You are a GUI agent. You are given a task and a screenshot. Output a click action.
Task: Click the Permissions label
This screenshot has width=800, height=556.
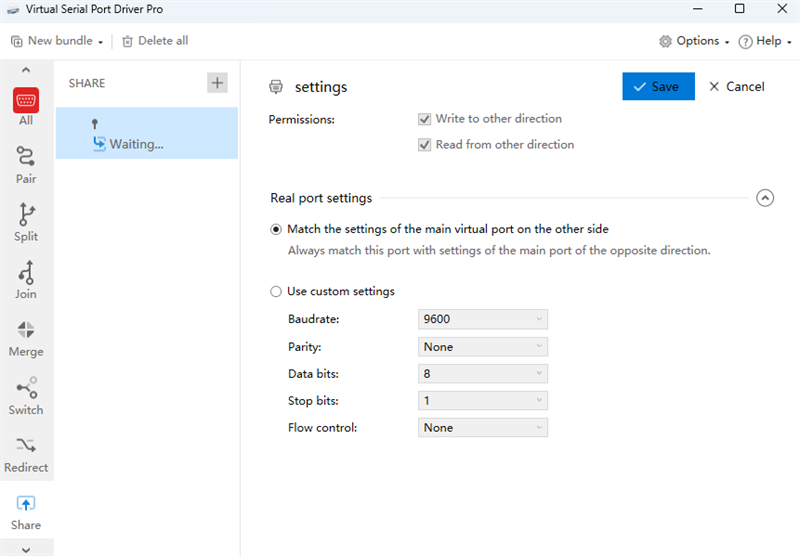pyautogui.click(x=302, y=119)
